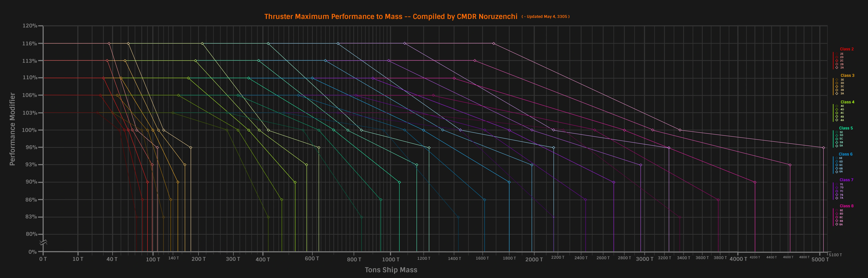
Task: Click the 1000 T mass axis label
Action: (x=391, y=259)
